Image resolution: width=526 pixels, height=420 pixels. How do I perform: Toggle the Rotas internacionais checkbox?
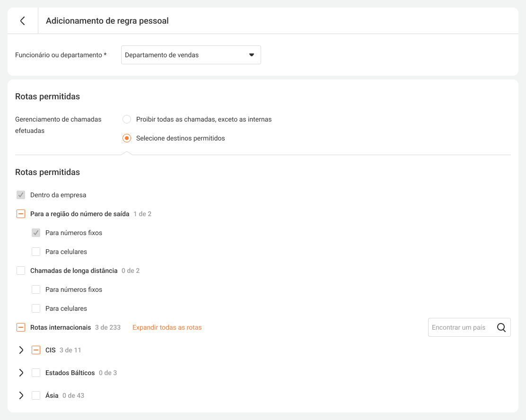coord(21,327)
